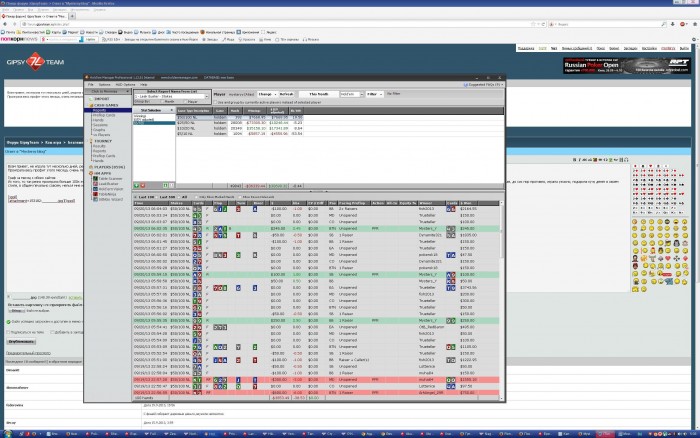Click the Cash Games section icon

[x=91, y=105]
